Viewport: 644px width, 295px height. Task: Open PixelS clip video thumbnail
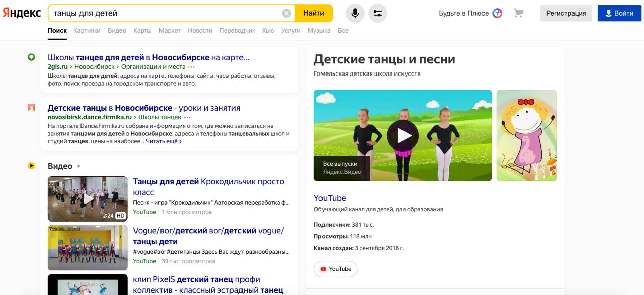coord(88,284)
